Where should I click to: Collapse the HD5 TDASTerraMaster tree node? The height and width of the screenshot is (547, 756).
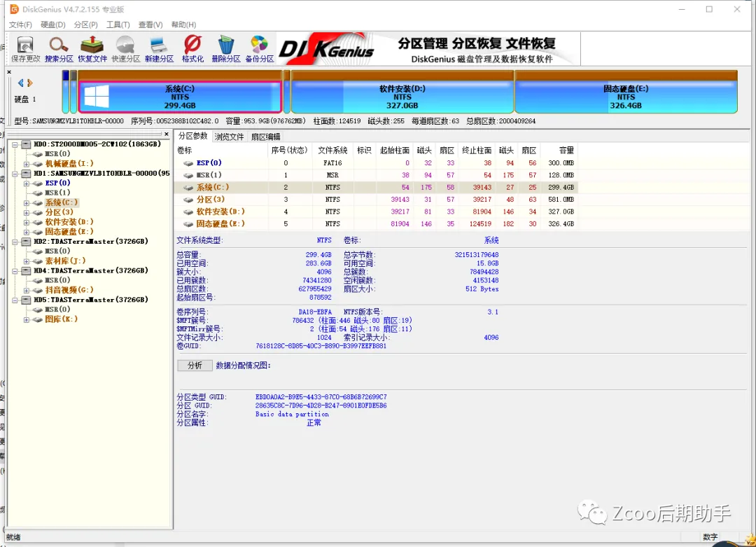click(x=15, y=300)
